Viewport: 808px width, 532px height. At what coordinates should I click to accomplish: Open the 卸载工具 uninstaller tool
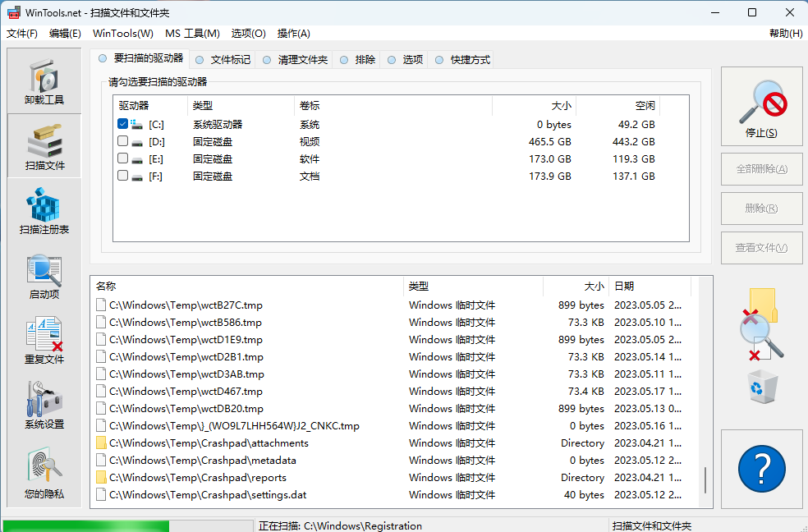44,81
